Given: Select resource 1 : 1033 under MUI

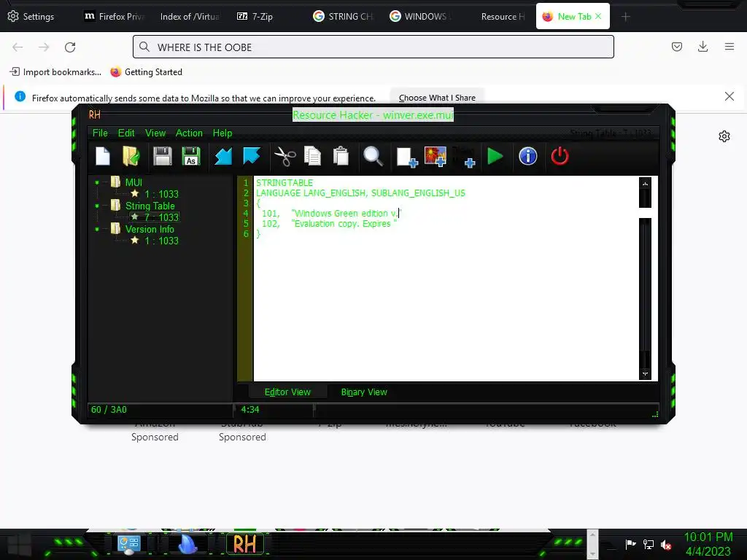Looking at the screenshot, I should (161, 194).
